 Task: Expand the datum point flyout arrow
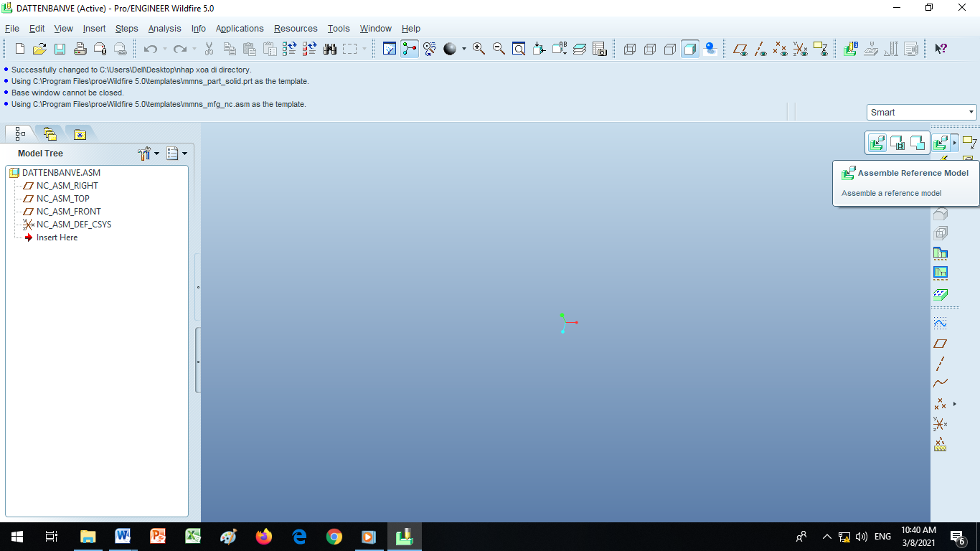pyautogui.click(x=955, y=404)
